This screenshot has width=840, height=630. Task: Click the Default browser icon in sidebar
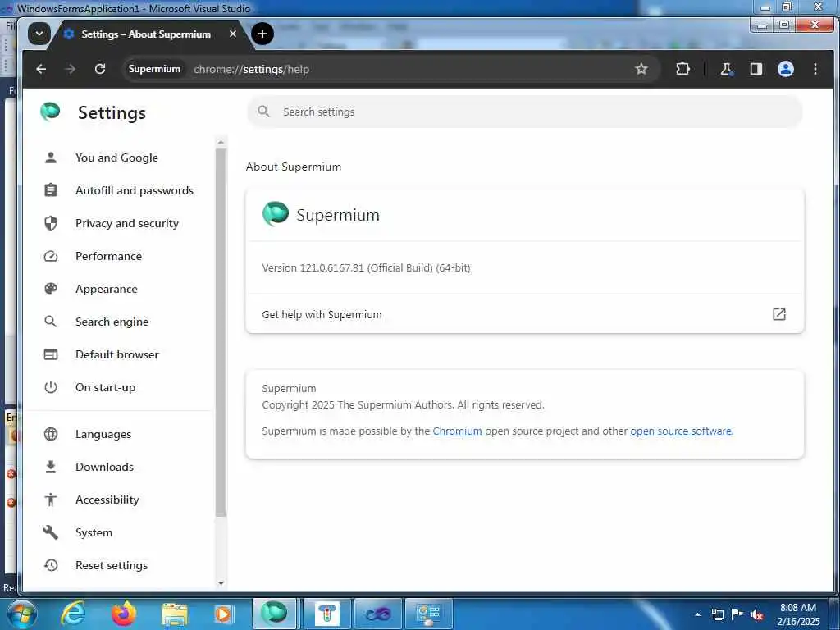(x=51, y=354)
